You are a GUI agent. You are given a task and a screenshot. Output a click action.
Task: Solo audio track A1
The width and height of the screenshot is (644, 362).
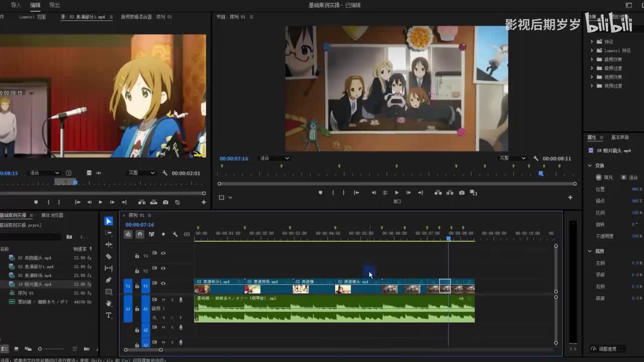point(172,300)
